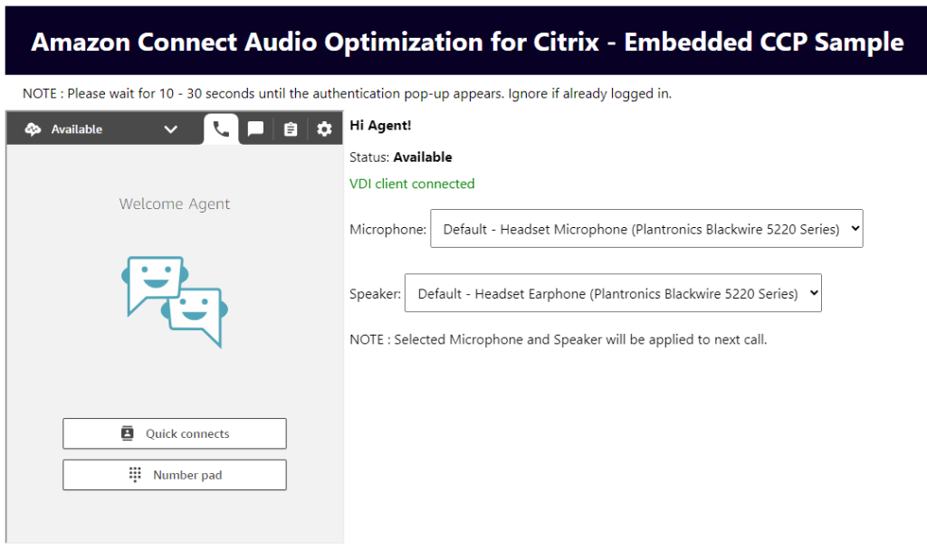Open the Available status menu

77,128
